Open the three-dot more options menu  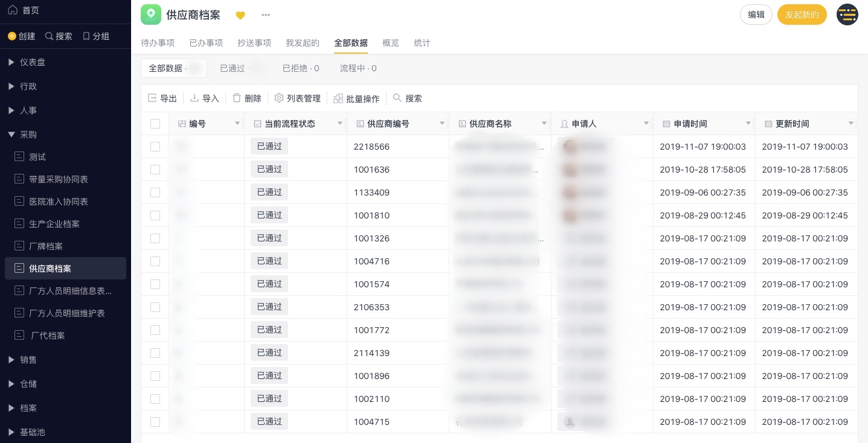(266, 15)
